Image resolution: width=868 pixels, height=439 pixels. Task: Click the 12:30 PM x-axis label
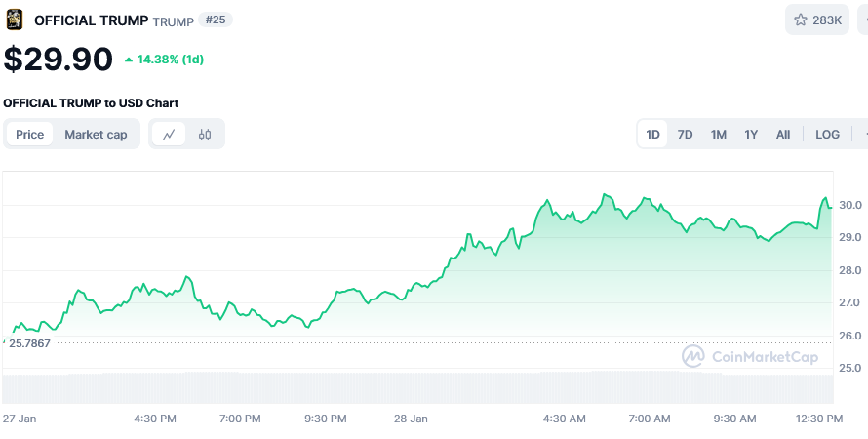[x=817, y=419]
